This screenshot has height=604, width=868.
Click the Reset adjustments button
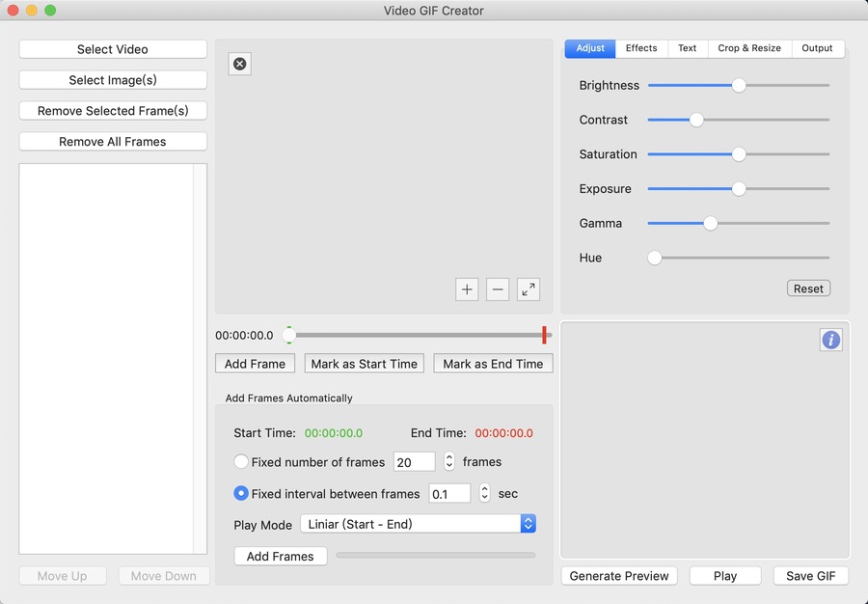point(808,288)
